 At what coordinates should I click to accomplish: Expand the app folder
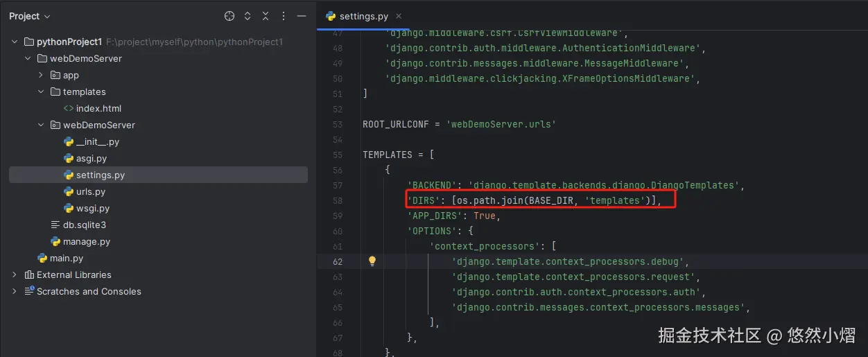click(x=41, y=75)
